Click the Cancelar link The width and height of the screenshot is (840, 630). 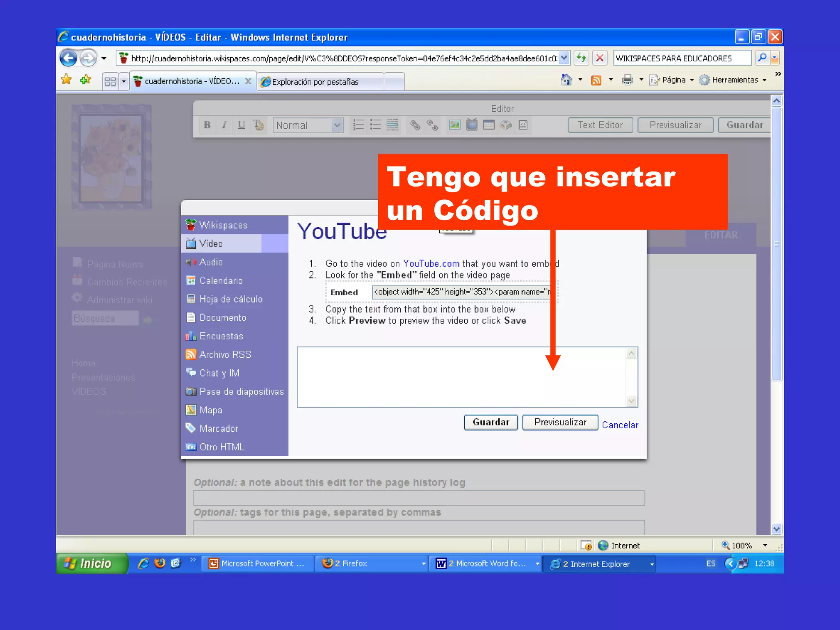tap(620, 425)
